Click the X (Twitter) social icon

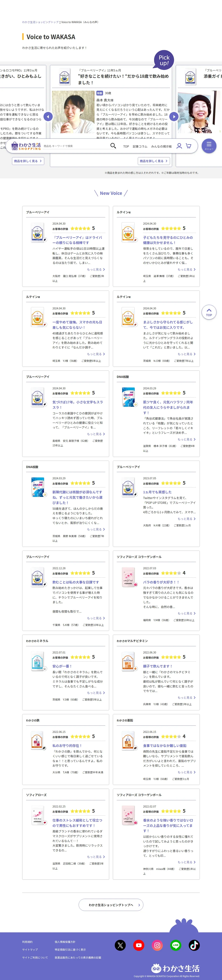pyautogui.click(x=120, y=945)
